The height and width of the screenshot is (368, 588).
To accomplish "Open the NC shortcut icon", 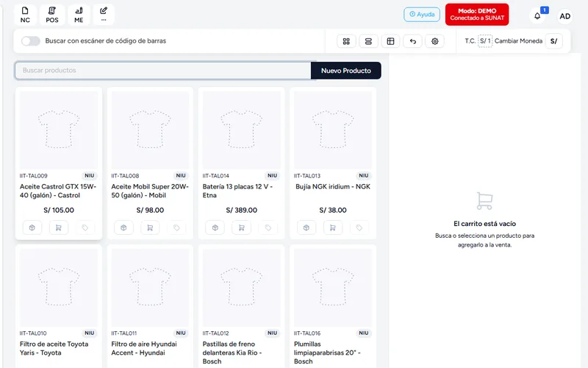I will [25, 15].
